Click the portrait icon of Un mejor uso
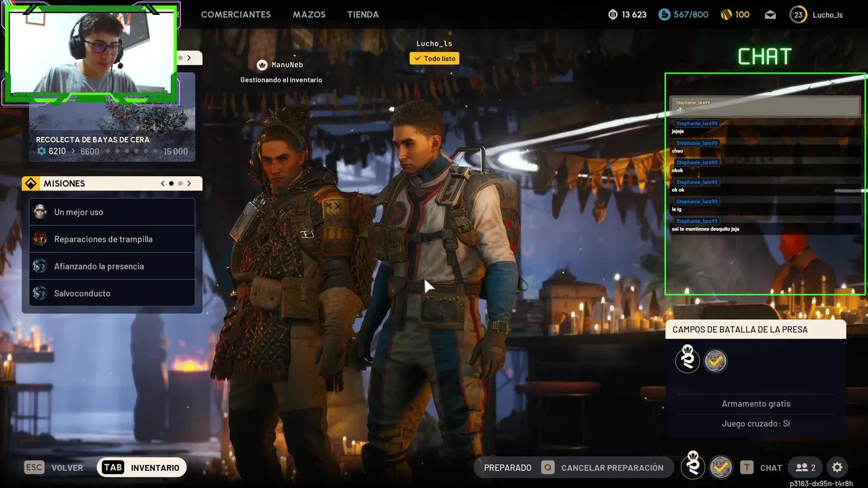Image resolution: width=868 pixels, height=488 pixels. [40, 211]
